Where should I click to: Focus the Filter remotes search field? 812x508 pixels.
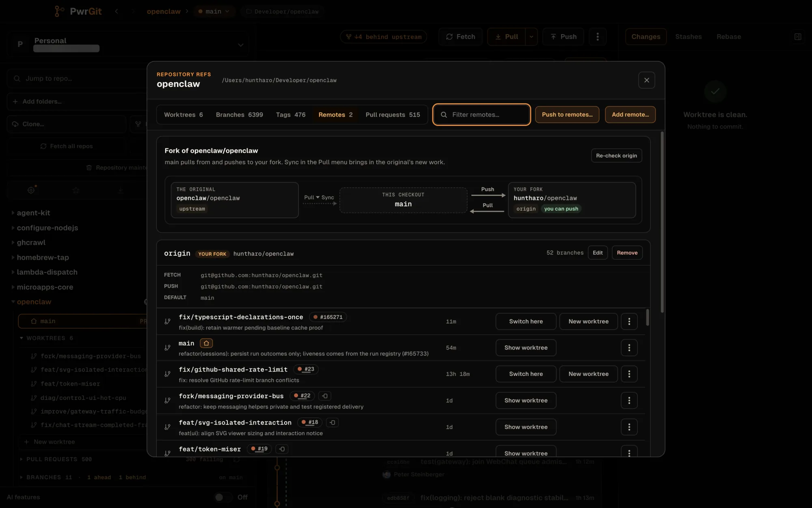[x=482, y=115]
